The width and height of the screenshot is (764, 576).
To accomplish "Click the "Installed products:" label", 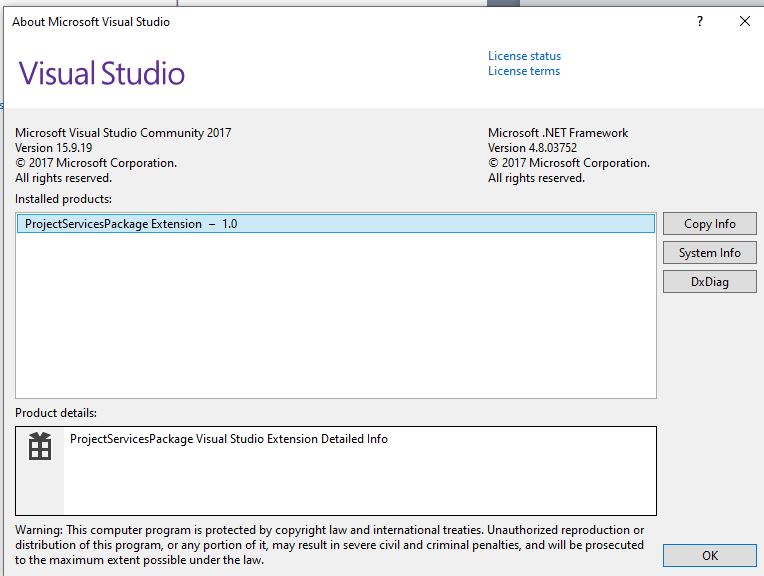I will pyautogui.click(x=63, y=199).
